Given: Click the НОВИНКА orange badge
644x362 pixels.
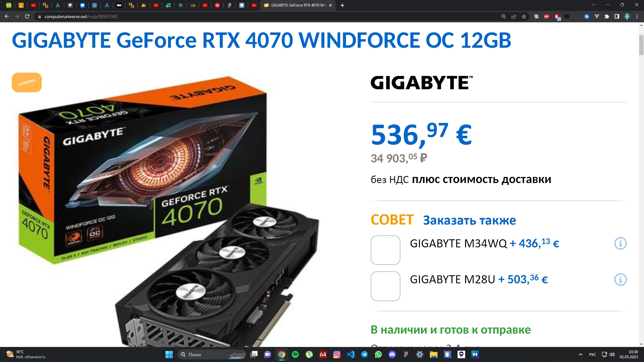Looking at the screenshot, I should 27,82.
